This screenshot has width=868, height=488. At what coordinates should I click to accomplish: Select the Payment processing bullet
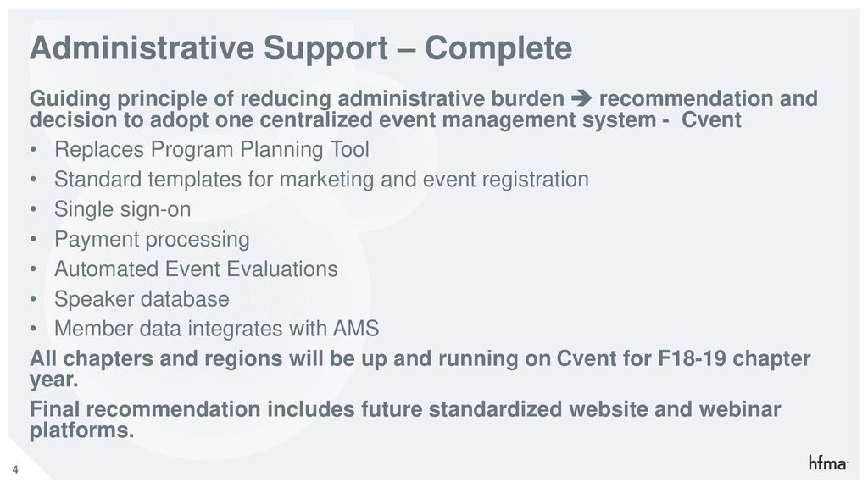(152, 240)
